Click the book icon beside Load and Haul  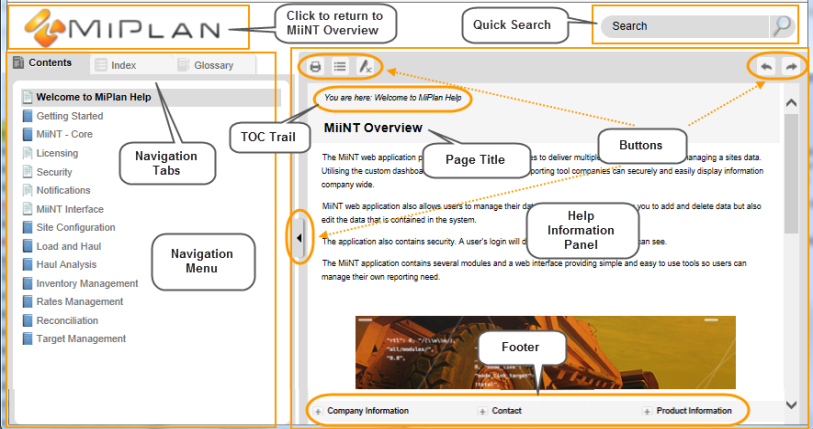pos(27,246)
